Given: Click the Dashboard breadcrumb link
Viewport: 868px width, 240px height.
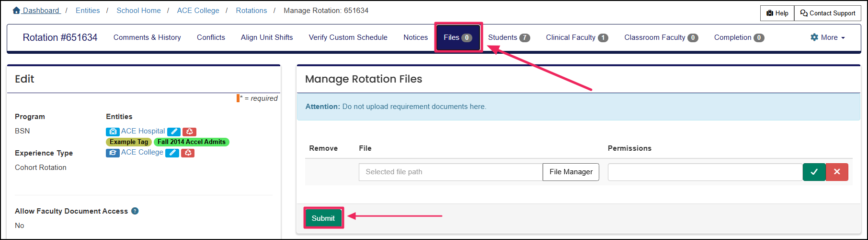Looking at the screenshot, I should 41,11.
